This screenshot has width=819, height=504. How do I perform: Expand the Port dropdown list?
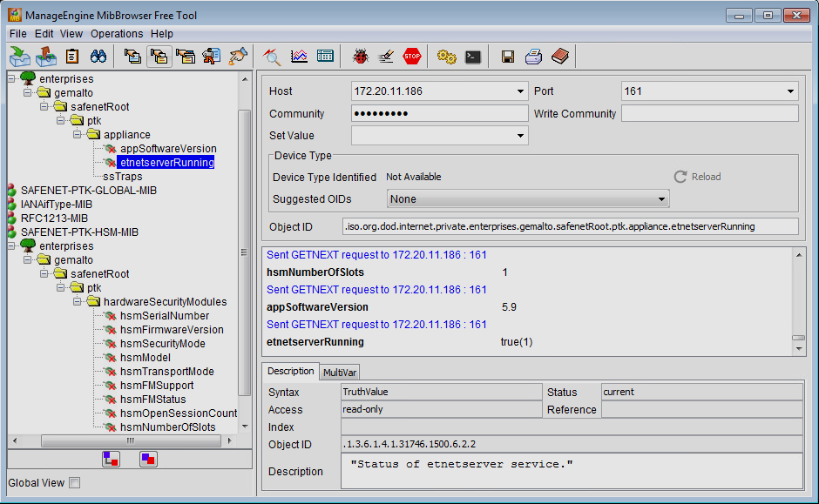(790, 91)
